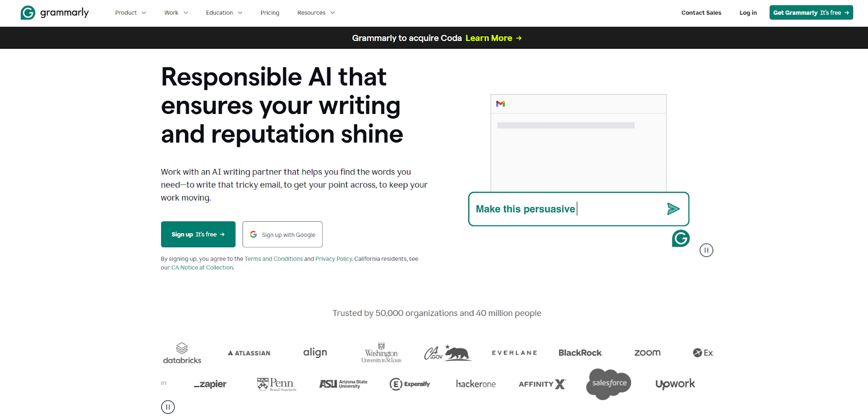
Task: Click the BlackRock logo
Action: pyautogui.click(x=580, y=353)
